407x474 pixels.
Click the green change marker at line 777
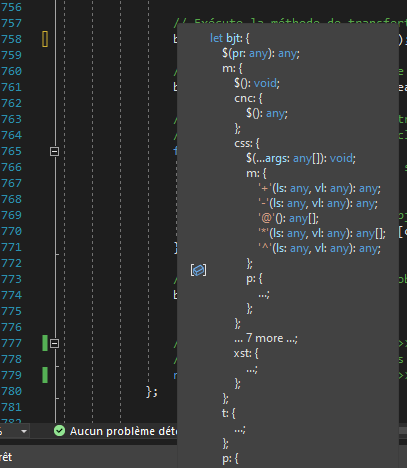click(x=45, y=343)
